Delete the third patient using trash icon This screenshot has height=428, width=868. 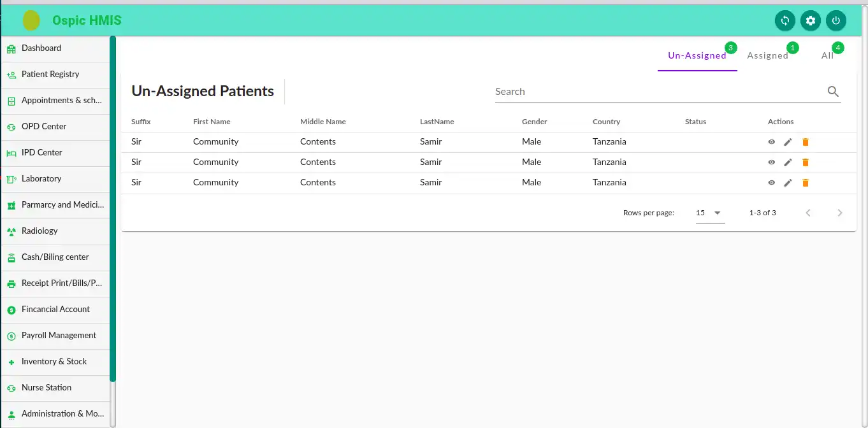(x=806, y=183)
